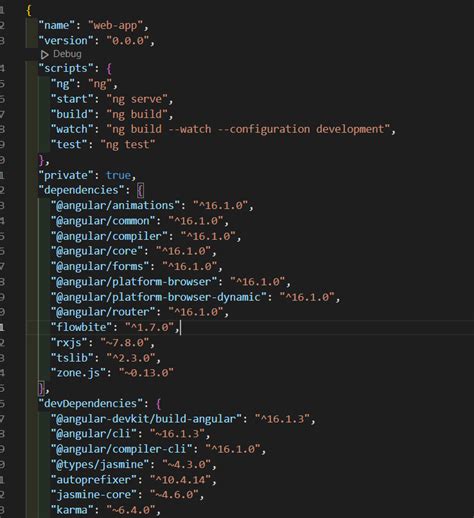This screenshot has height=518, width=474.
Task: Click the "^16.1.3" build-angular version
Action: [283, 419]
